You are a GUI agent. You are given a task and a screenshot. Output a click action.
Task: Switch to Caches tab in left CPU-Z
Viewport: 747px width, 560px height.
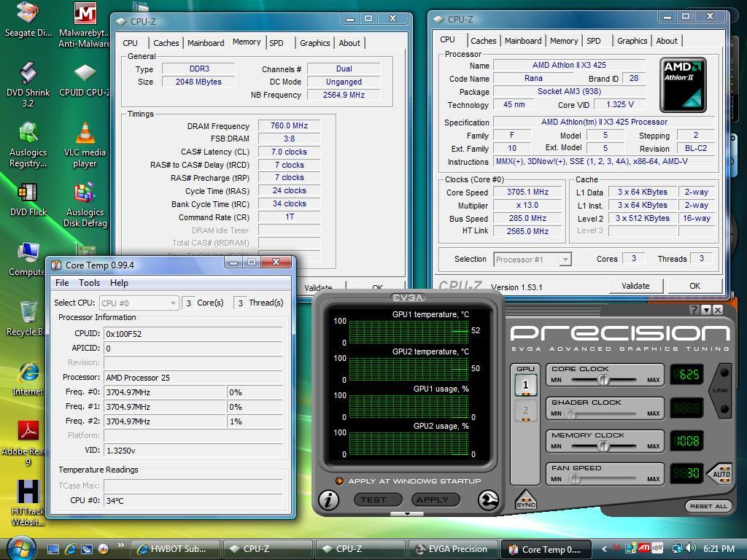166,43
